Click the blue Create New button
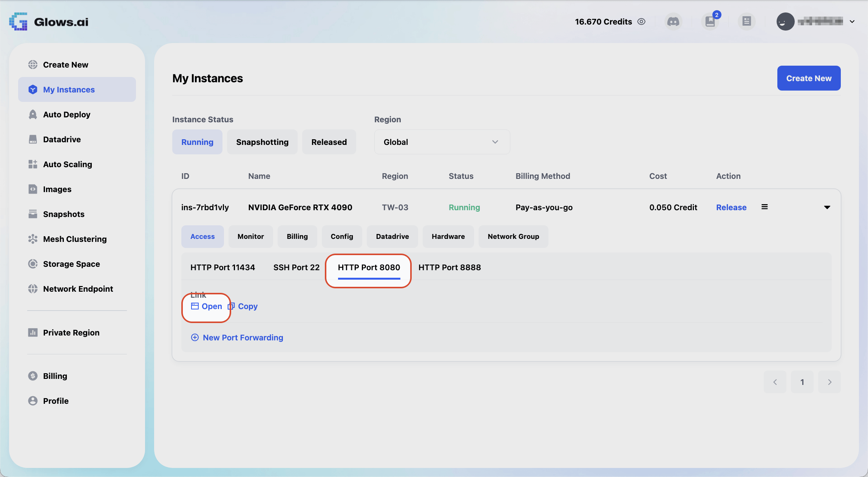The height and width of the screenshot is (477, 868). point(809,78)
